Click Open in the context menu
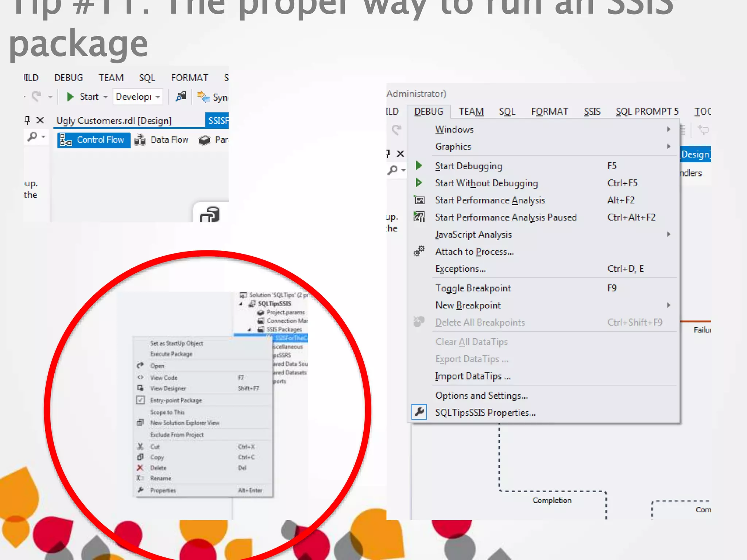This screenshot has width=747, height=560. pyautogui.click(x=204, y=366)
